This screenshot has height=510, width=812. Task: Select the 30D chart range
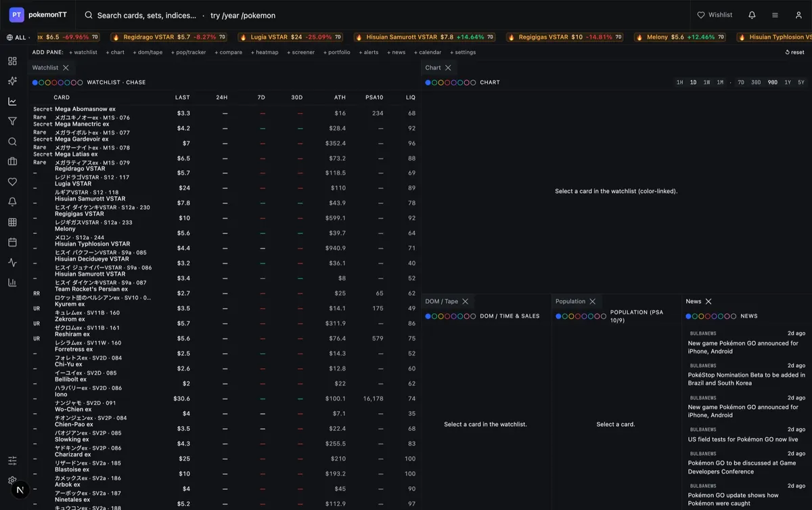click(x=756, y=83)
